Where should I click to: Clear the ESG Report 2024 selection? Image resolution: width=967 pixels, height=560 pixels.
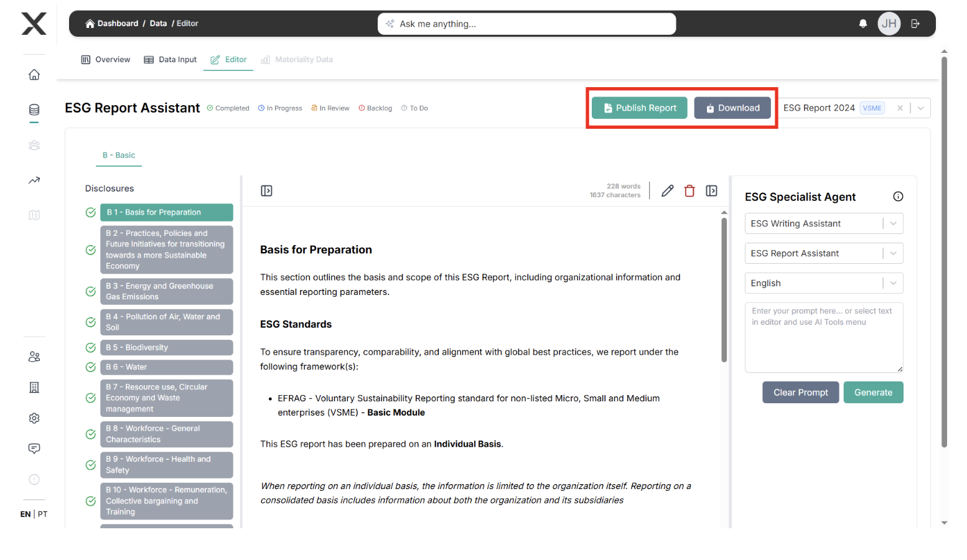(900, 108)
